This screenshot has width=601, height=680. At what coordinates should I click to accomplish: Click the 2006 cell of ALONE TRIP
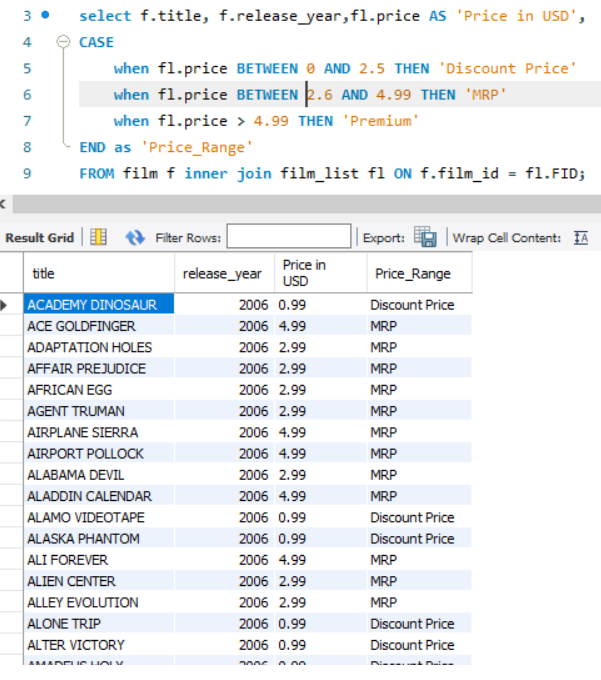coord(225,623)
